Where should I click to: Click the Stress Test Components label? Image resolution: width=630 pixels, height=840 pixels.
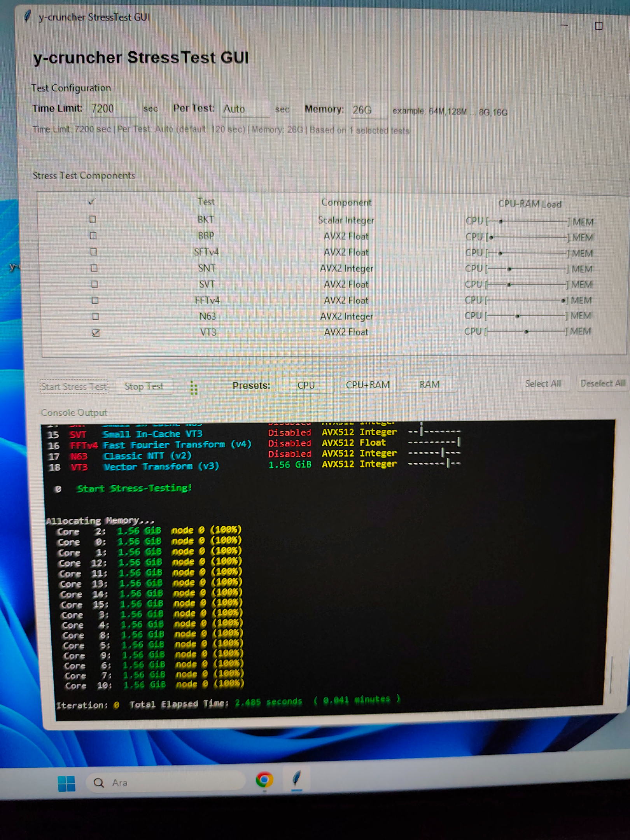(x=84, y=176)
